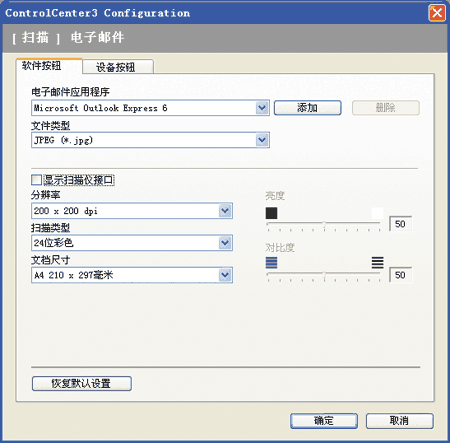This screenshot has height=443, width=450.
Task: Open the 电子邮件应用程序 dropdown
Action: point(262,108)
